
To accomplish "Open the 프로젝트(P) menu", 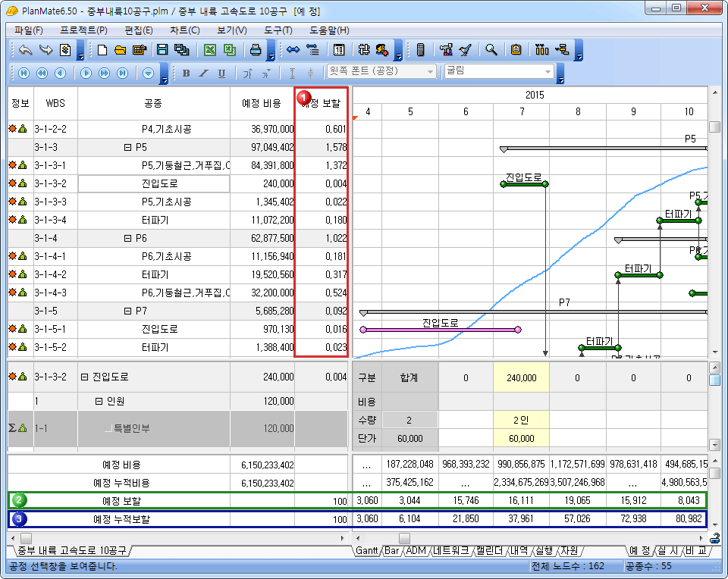I will pos(83,30).
